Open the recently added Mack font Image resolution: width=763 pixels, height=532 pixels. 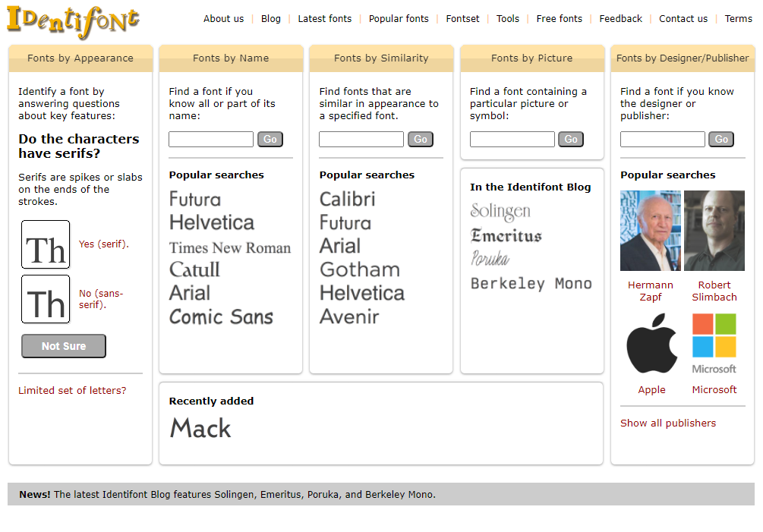(200, 429)
